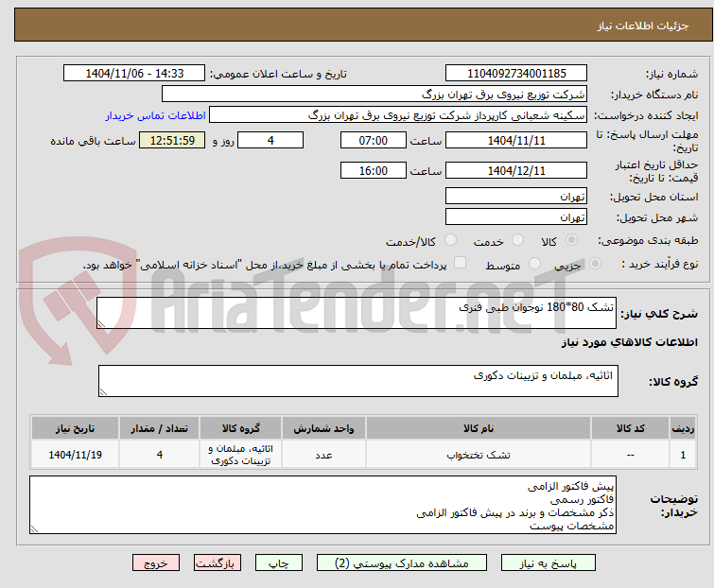Click the goods group cell in table row
The height and width of the screenshot is (588, 714).
point(240,454)
